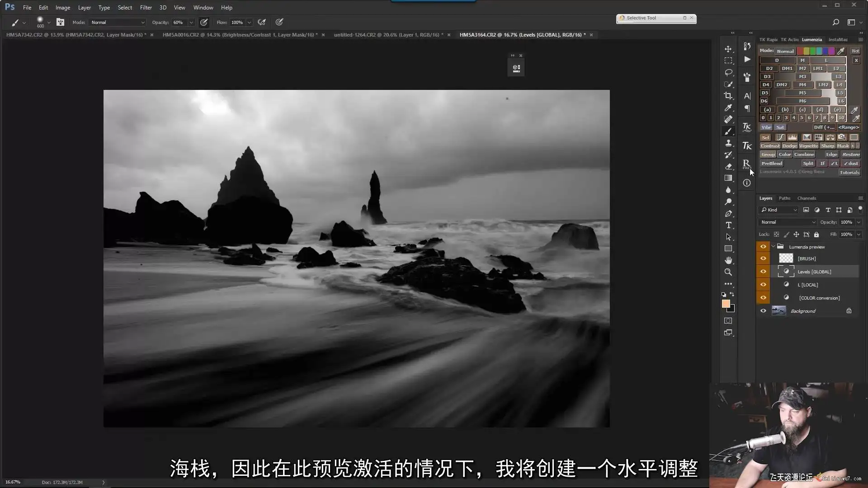Select the Move tool
The image size is (868, 488).
(728, 49)
